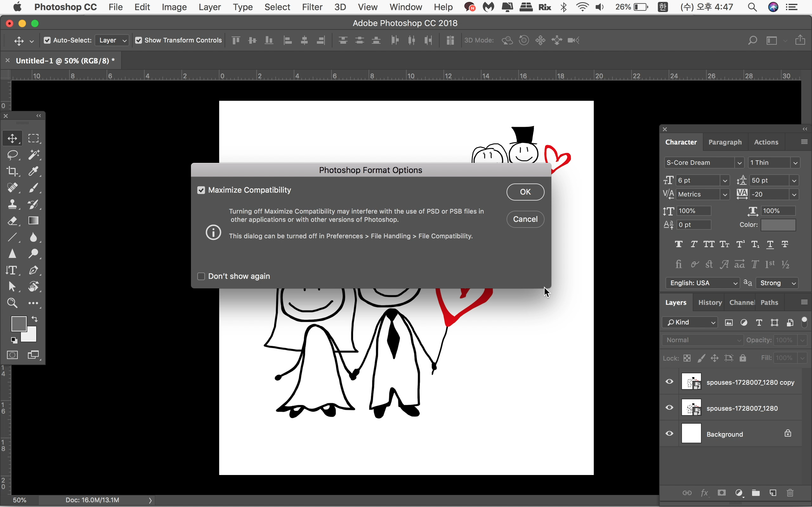Uncheck Maximize Compatibility checkbox
The width and height of the screenshot is (812, 507).
(x=201, y=190)
